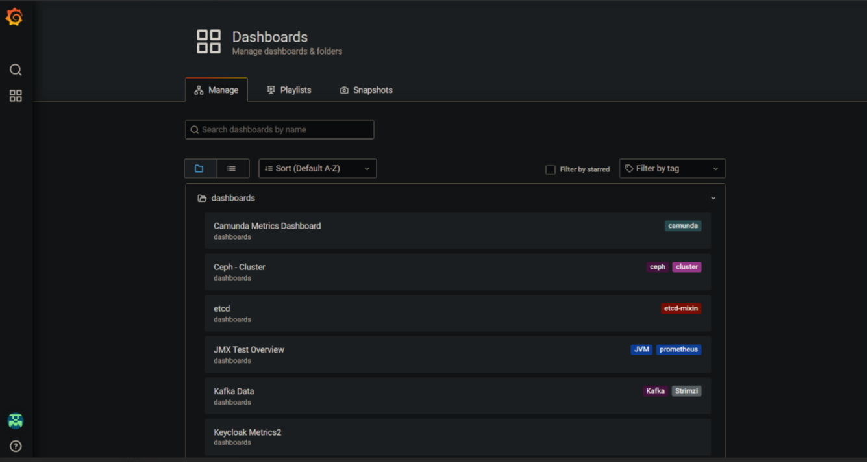868x463 pixels.
Task: Filter by the cluster tag
Action: (687, 267)
